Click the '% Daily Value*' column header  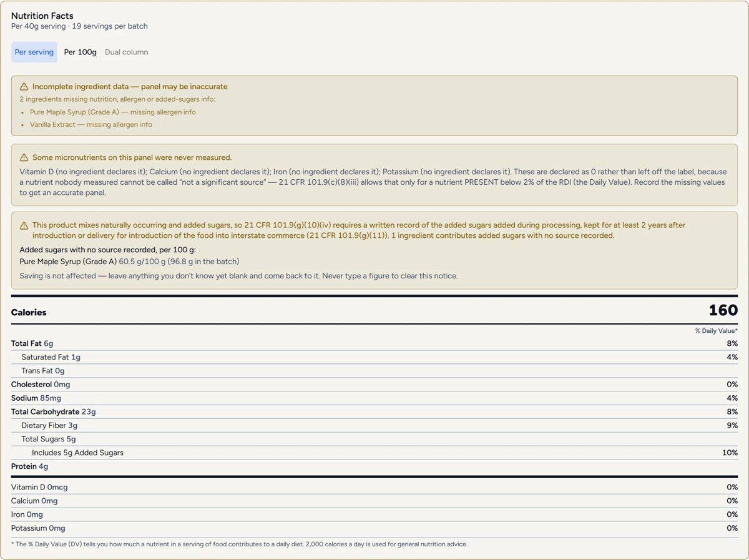[x=717, y=331]
